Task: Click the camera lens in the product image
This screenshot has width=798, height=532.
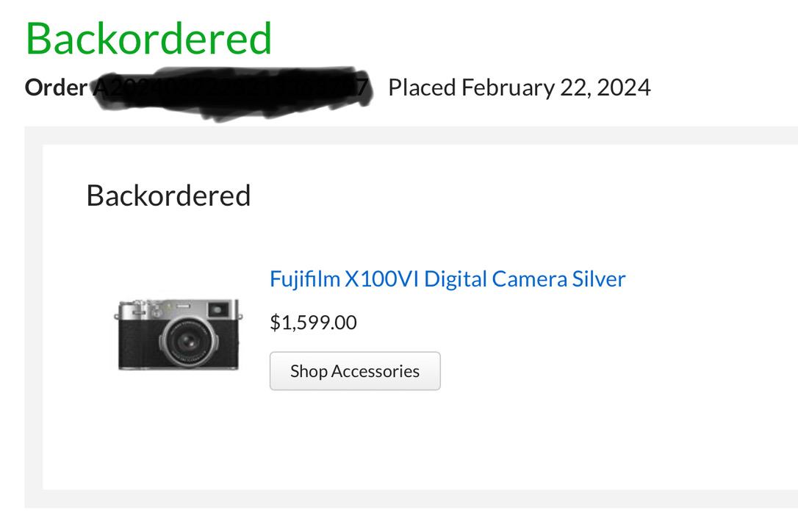Action: click(188, 342)
